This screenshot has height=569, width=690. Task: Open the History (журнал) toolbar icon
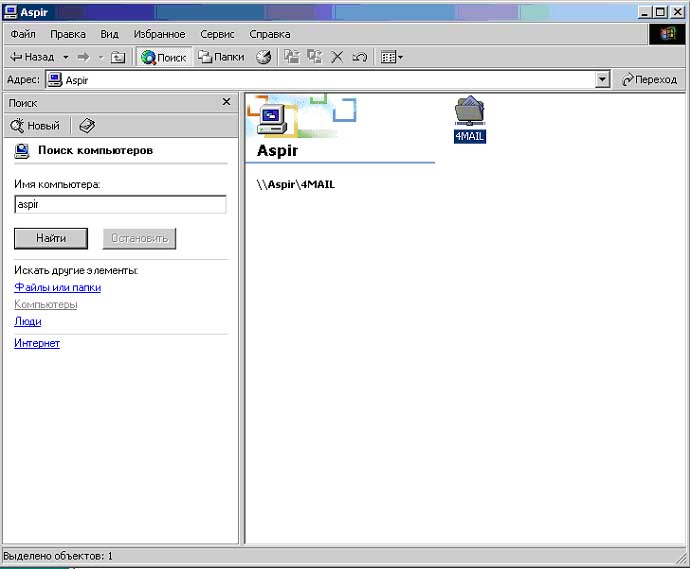264,57
